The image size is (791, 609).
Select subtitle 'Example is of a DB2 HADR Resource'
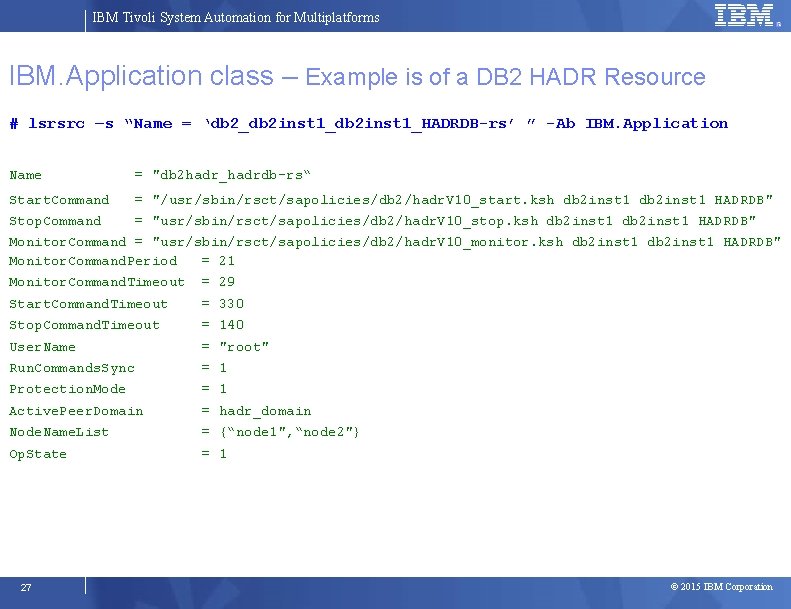point(505,77)
